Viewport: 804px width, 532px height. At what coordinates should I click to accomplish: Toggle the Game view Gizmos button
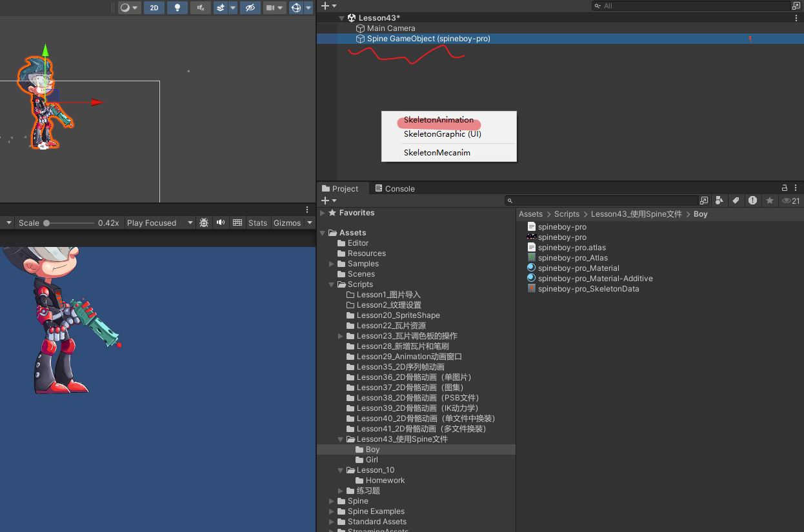pyautogui.click(x=287, y=223)
